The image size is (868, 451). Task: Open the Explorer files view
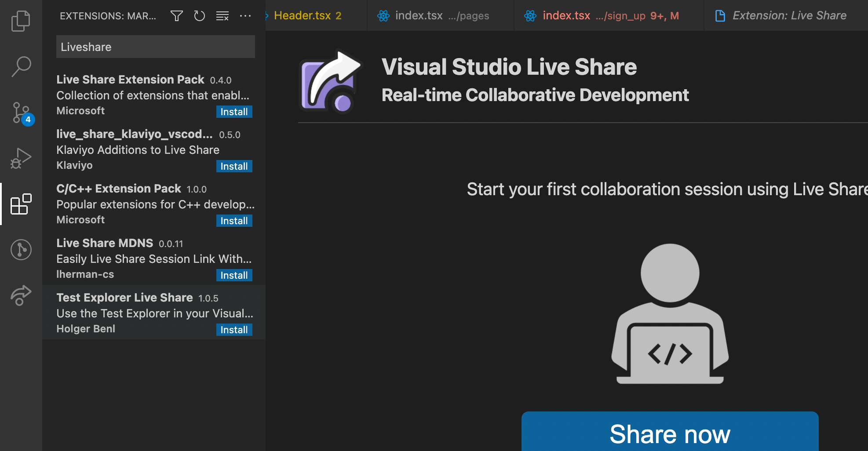point(21,21)
